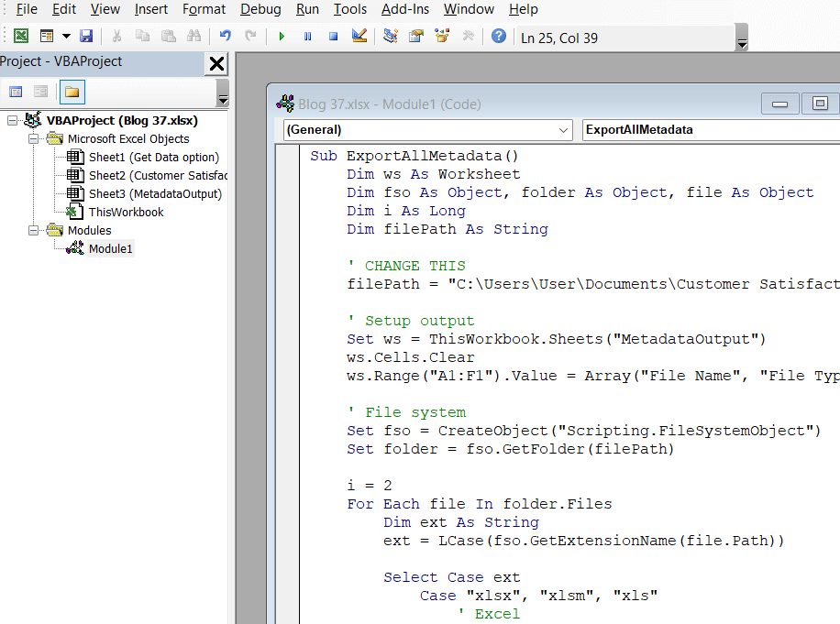Open the Debug menu
The height and width of the screenshot is (624, 840).
pyautogui.click(x=260, y=9)
